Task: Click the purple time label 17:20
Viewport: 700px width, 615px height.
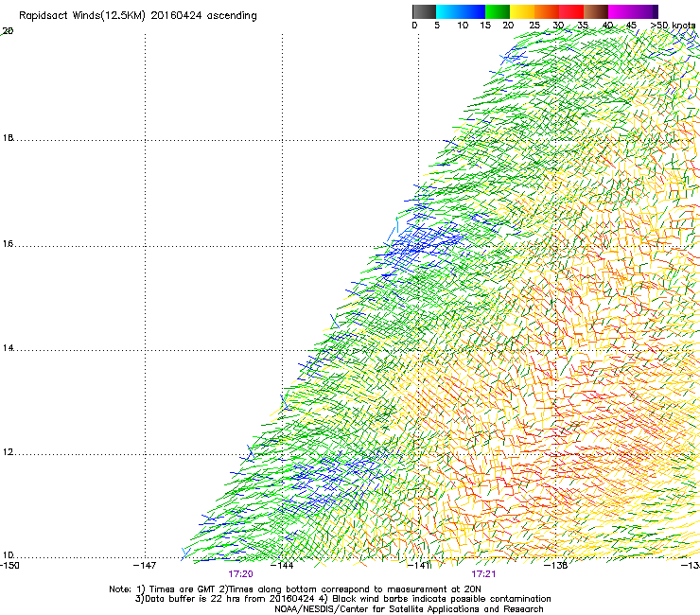Action: pyautogui.click(x=240, y=574)
